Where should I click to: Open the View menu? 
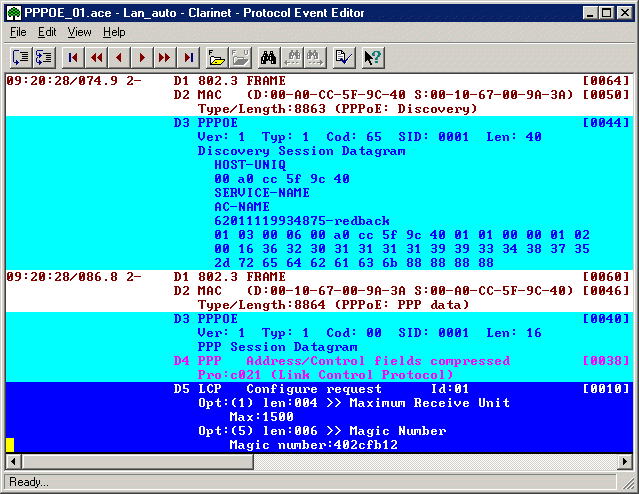pos(79,32)
